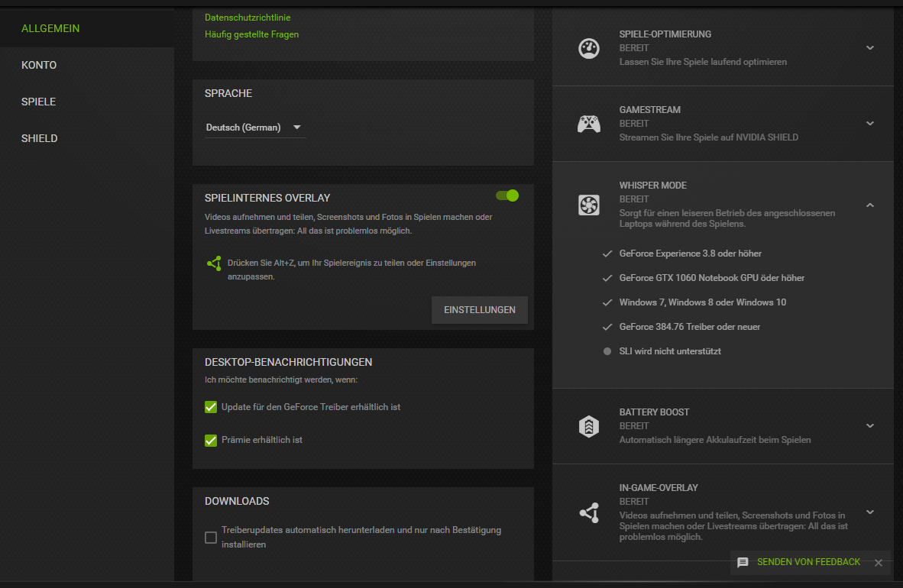This screenshot has height=588, width=903.
Task: Click 'Windows 7, Windows 8 oder Windows 10' text
Action: [x=703, y=302]
